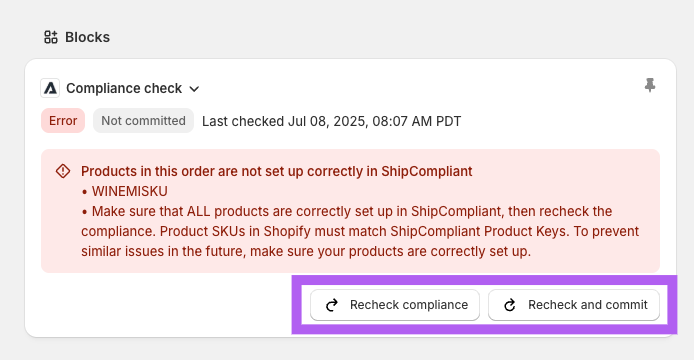694x360 pixels.
Task: Click the red Error status badge
Action: (x=63, y=120)
